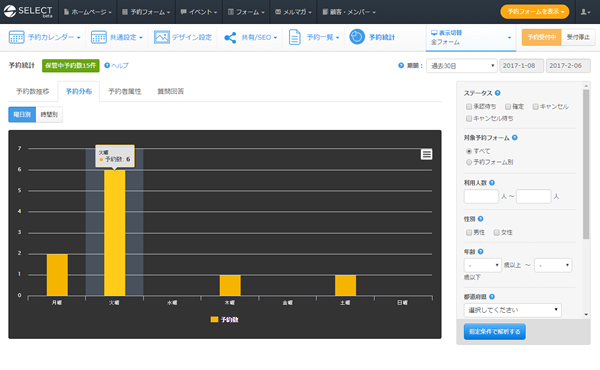Open the 過去30日 period dropdown

coord(462,66)
